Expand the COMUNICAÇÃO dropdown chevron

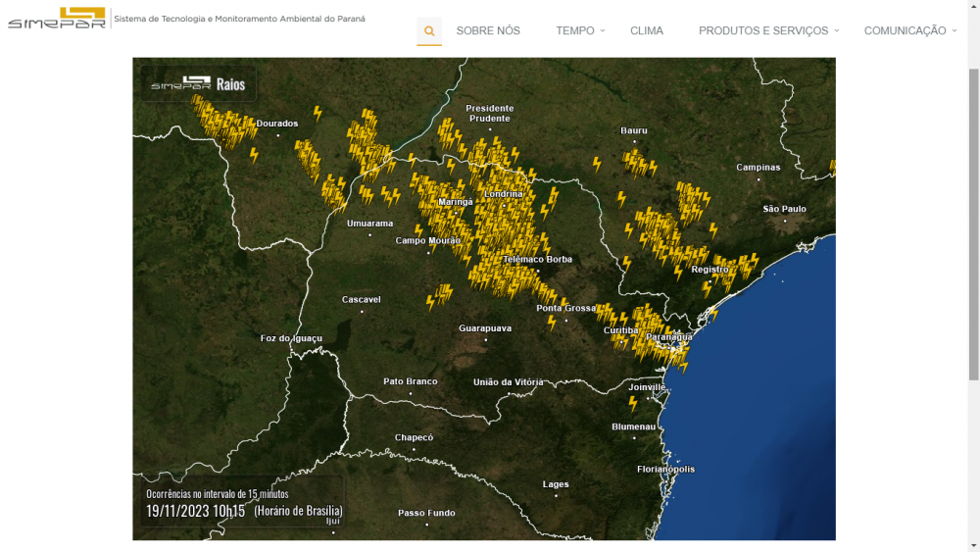pyautogui.click(x=955, y=30)
